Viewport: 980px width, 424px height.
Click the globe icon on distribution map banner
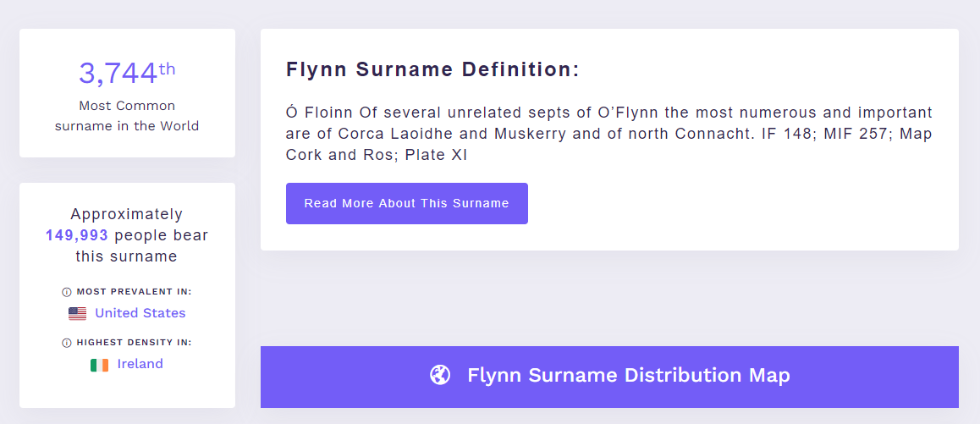tap(440, 375)
